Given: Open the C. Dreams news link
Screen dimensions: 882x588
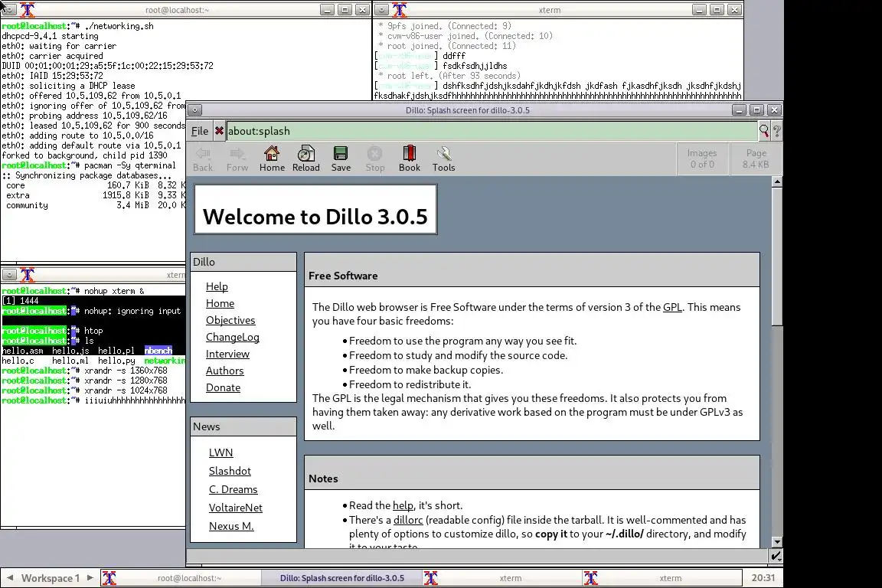Looking at the screenshot, I should click(233, 489).
